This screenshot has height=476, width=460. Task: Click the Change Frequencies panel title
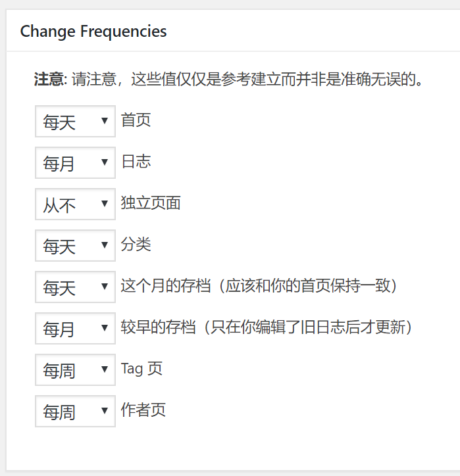(93, 31)
